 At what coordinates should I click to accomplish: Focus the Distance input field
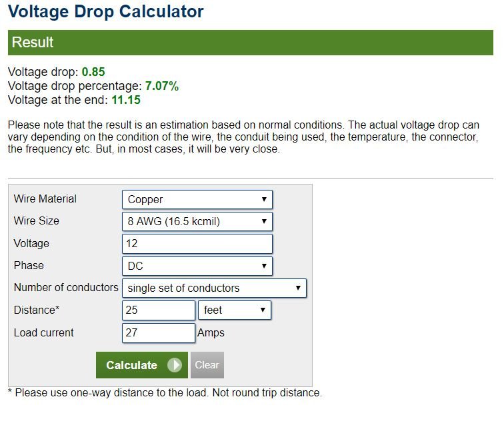159,310
